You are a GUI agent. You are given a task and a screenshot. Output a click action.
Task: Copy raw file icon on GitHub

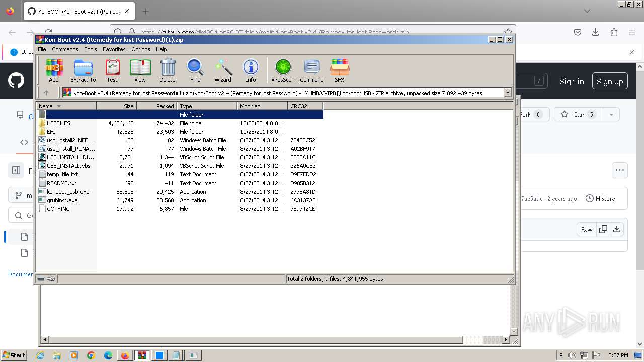[x=603, y=229]
